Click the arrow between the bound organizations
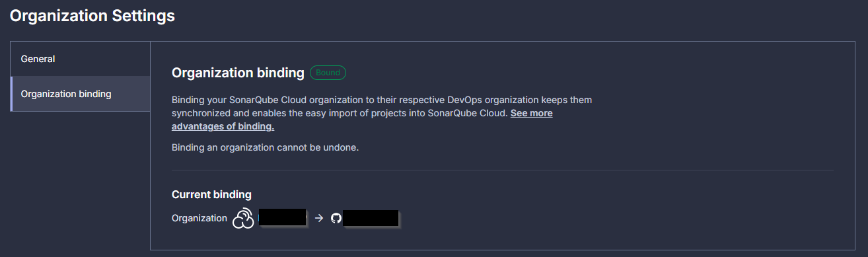This screenshot has height=257, width=868. click(x=319, y=218)
